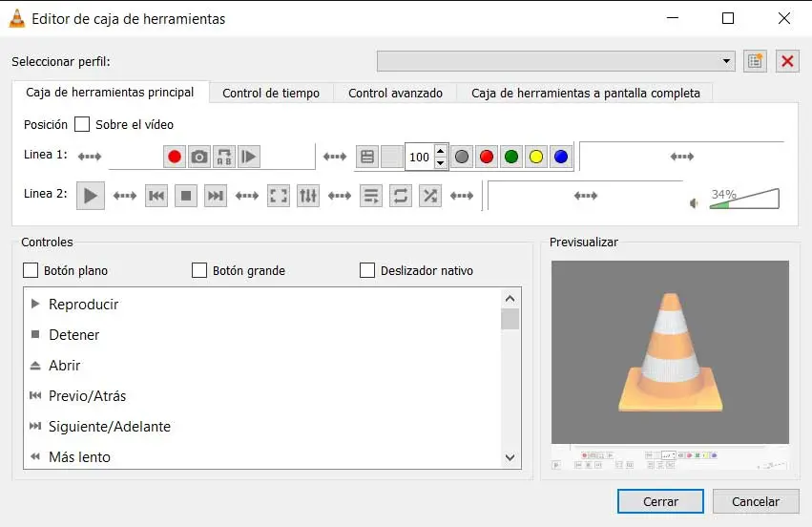Select the blue teletext color button

[x=561, y=157]
